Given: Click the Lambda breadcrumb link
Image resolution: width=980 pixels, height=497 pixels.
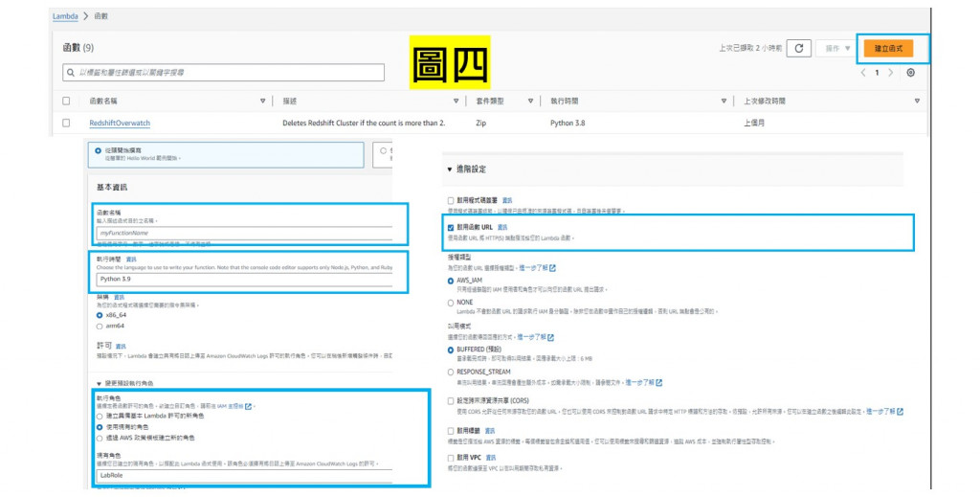Looking at the screenshot, I should 66,16.
